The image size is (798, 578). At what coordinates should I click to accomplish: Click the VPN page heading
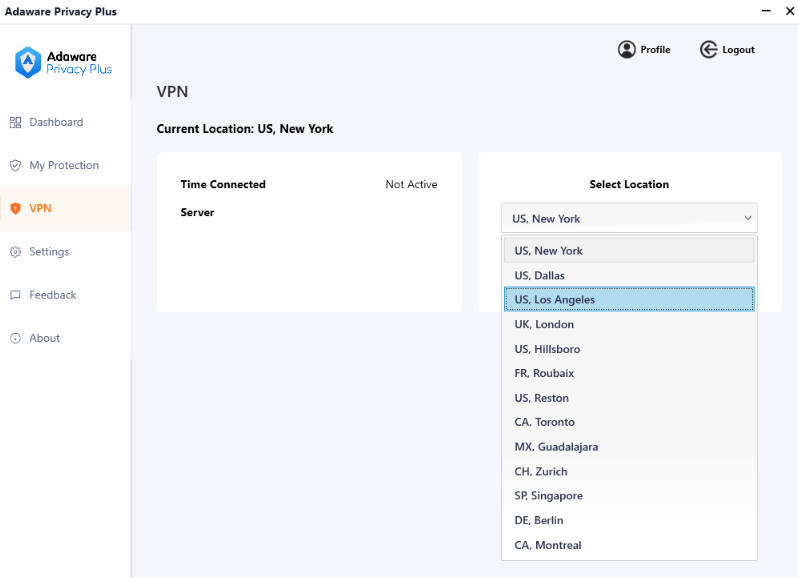click(172, 92)
